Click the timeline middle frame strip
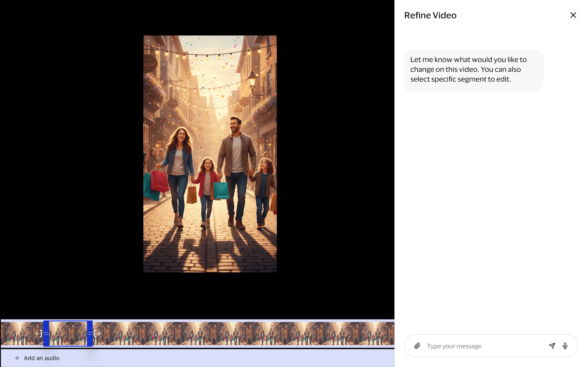The image size is (588, 367). [x=197, y=334]
